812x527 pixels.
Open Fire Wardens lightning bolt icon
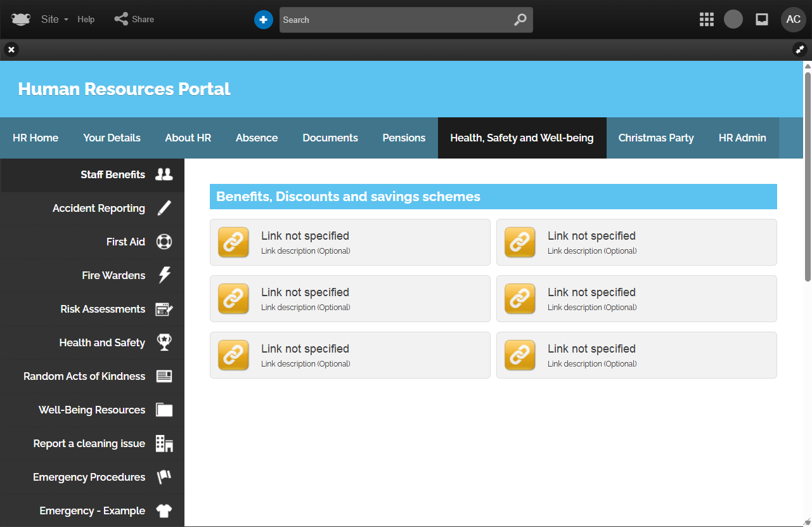164,275
